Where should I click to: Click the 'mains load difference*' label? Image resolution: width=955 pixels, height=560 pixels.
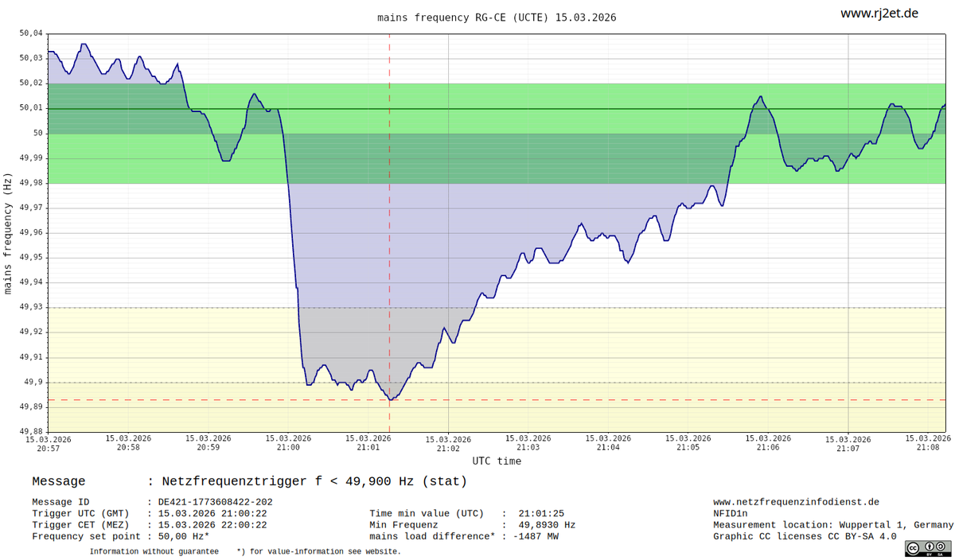pos(433,537)
